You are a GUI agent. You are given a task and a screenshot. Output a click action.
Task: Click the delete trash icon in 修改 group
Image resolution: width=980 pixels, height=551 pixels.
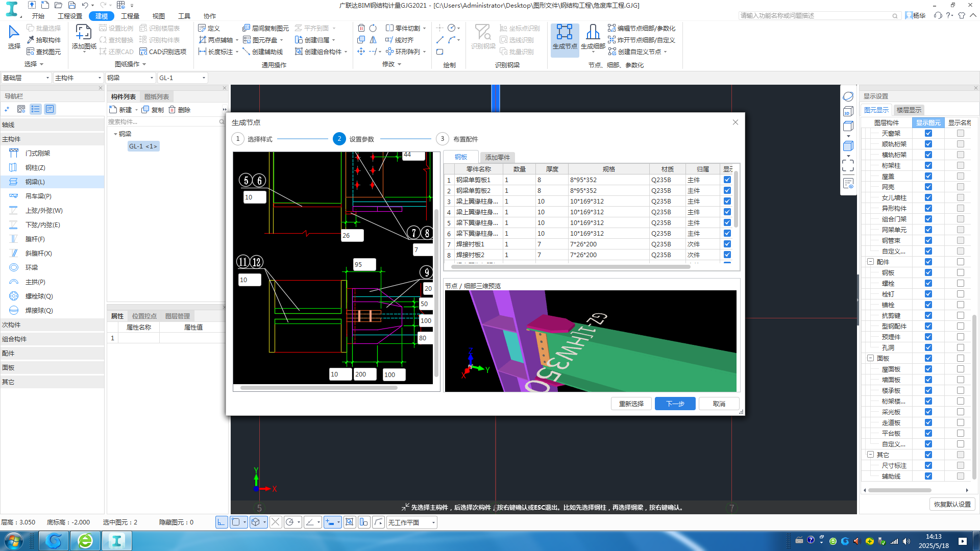click(x=361, y=28)
